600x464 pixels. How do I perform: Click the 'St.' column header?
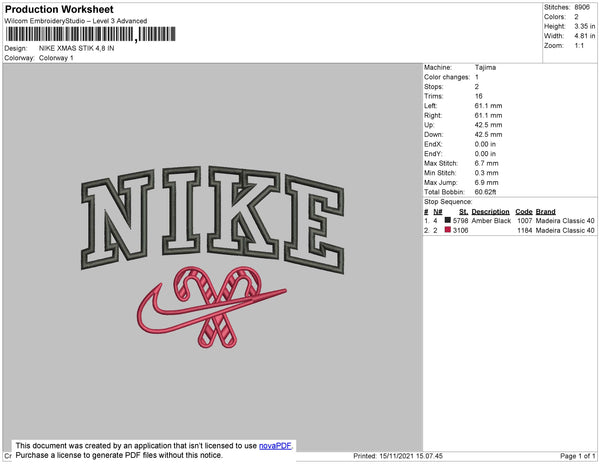[x=463, y=212]
